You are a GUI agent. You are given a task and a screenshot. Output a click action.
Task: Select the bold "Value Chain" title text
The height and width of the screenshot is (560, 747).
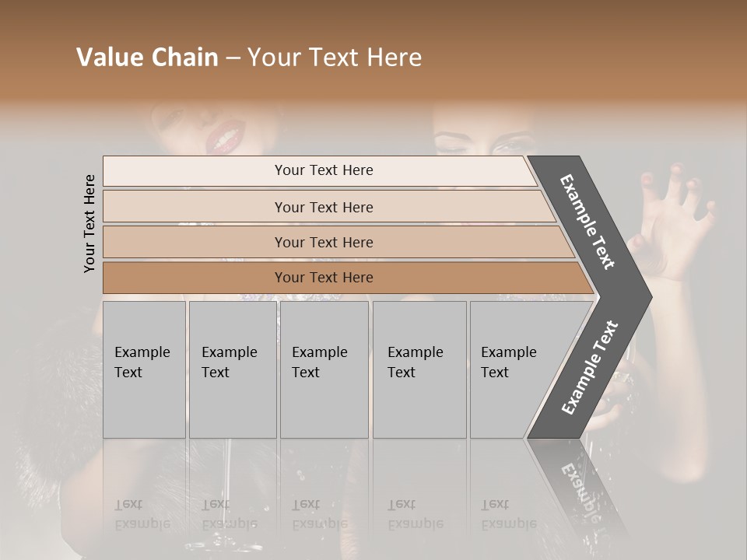pos(147,58)
